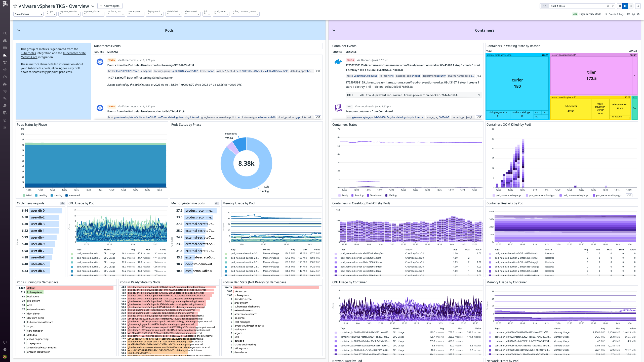This screenshot has height=362, width=644.
Task: Pause live dashboard updates with pause button
Action: 625,6
